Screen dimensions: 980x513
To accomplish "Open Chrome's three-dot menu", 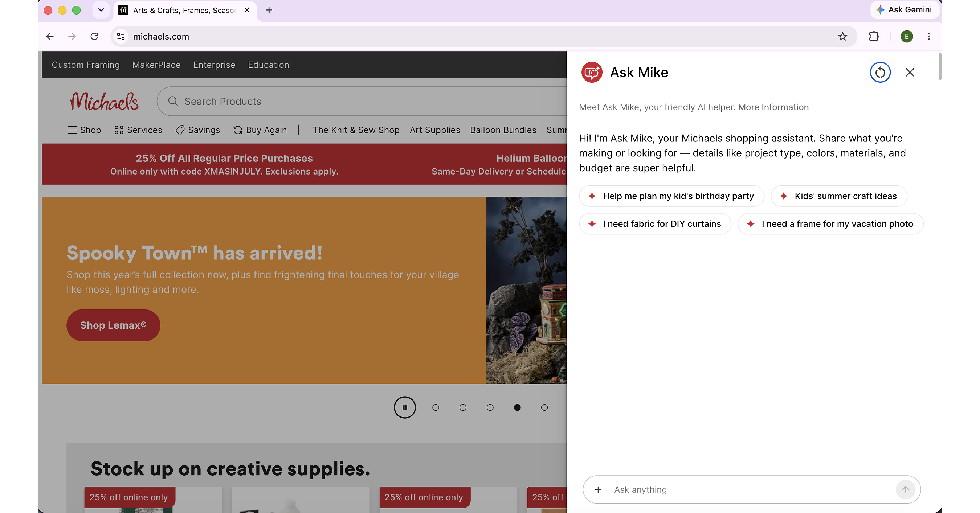I will (x=929, y=37).
